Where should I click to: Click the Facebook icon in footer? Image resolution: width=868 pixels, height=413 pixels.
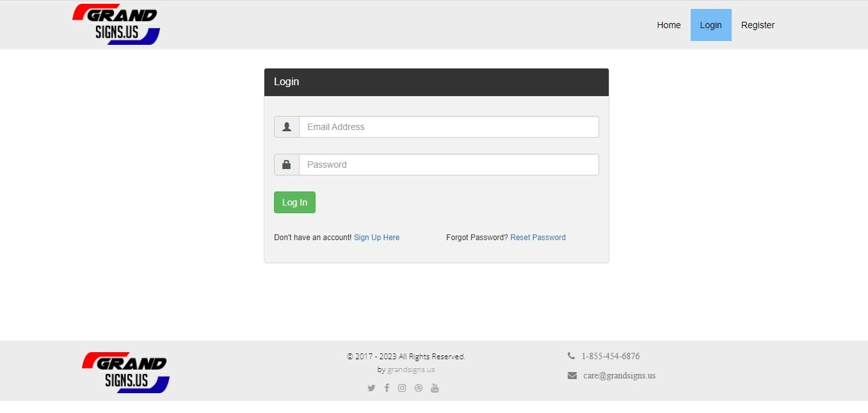(387, 388)
